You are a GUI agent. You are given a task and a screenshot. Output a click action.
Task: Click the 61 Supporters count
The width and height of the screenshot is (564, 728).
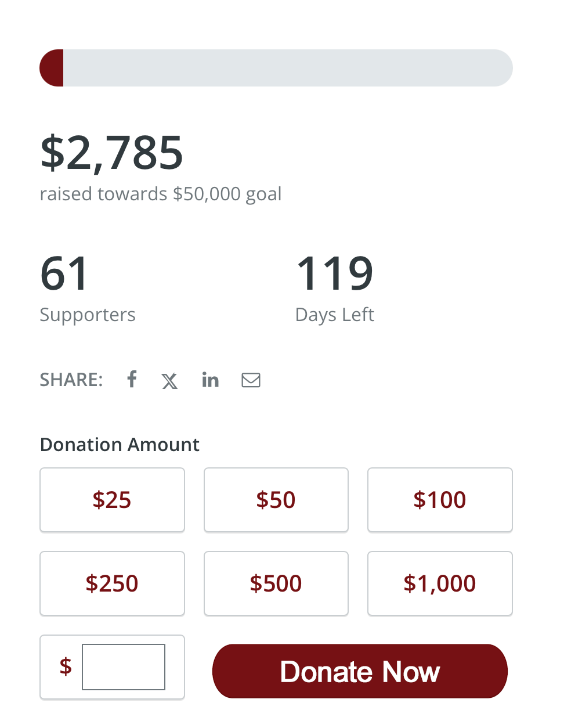[87, 288]
